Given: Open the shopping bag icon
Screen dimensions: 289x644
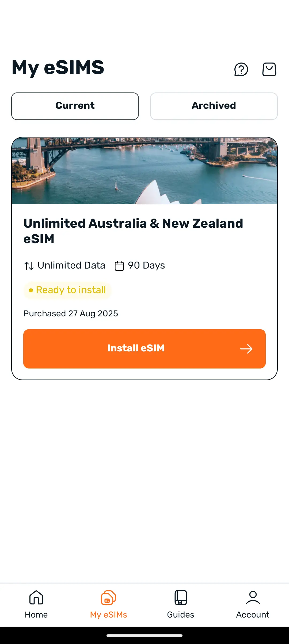Looking at the screenshot, I should point(269,69).
